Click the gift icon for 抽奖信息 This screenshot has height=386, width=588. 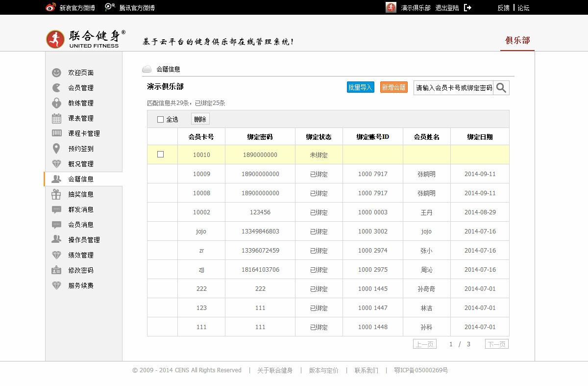tap(57, 194)
